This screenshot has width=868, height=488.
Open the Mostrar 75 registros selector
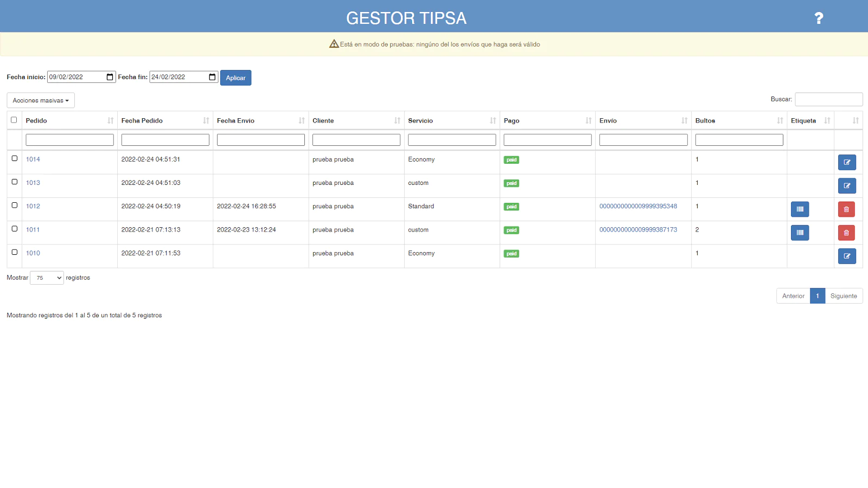[x=47, y=278]
